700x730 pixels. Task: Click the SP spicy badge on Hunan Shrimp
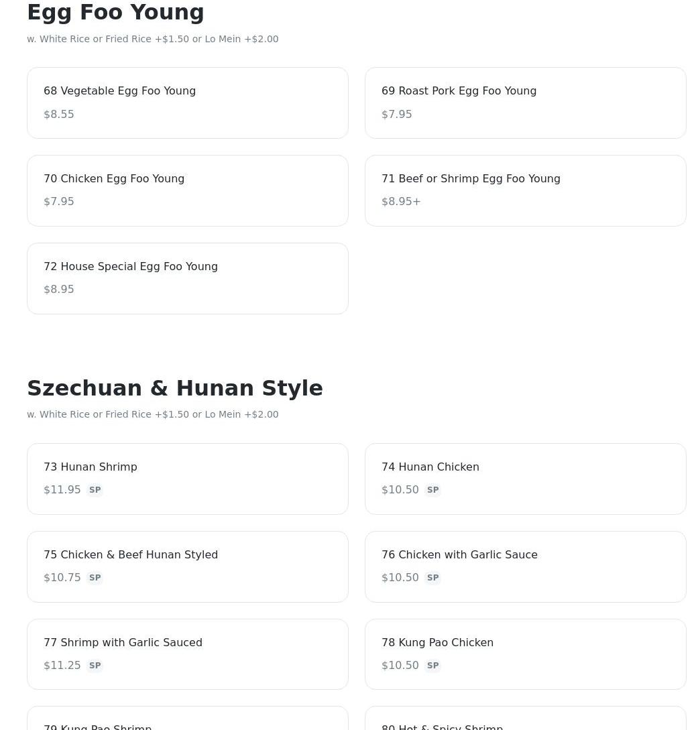(x=95, y=490)
